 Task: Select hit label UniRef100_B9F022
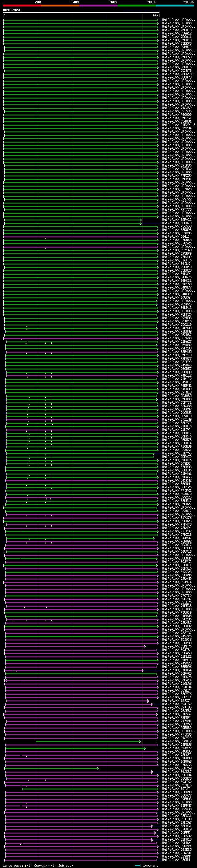point(177,220)
